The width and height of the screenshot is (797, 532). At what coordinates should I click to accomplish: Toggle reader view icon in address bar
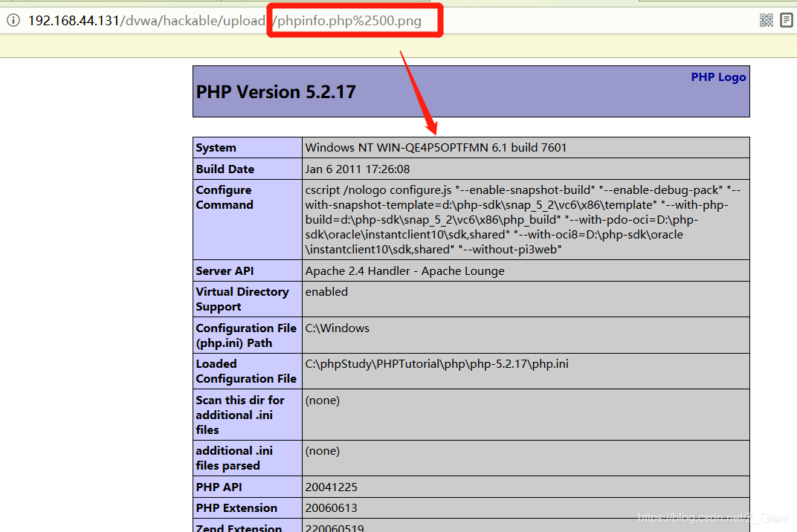[x=787, y=20]
